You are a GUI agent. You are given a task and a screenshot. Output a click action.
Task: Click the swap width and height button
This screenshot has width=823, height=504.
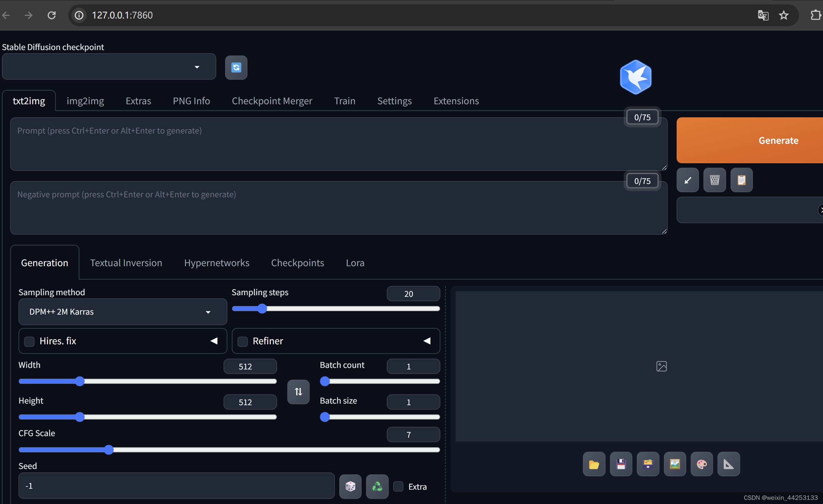click(x=298, y=391)
